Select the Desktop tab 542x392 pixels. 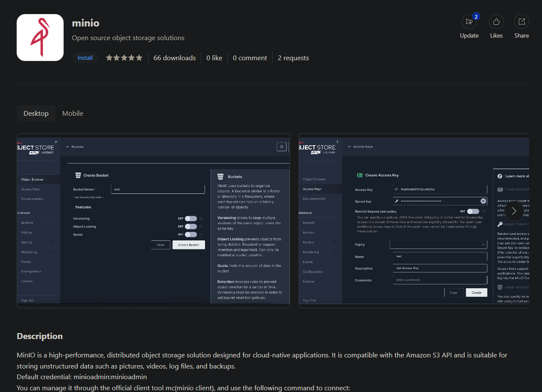coord(36,113)
